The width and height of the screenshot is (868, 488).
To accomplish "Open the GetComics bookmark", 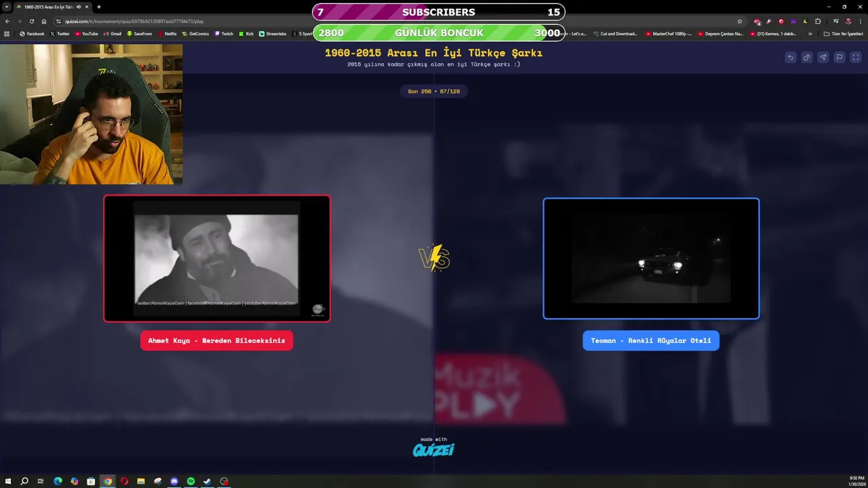I will click(x=195, y=33).
